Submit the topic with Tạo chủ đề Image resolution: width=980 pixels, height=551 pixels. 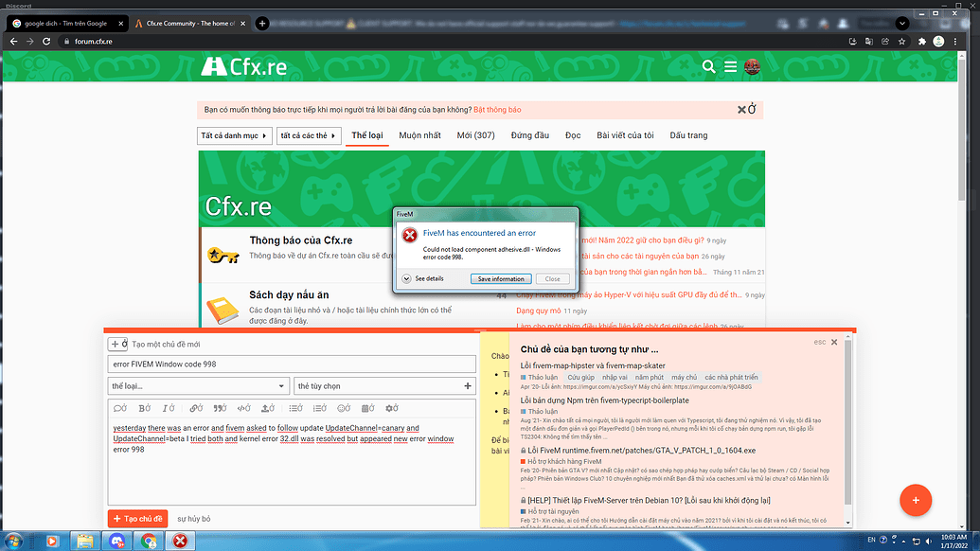[x=138, y=519]
